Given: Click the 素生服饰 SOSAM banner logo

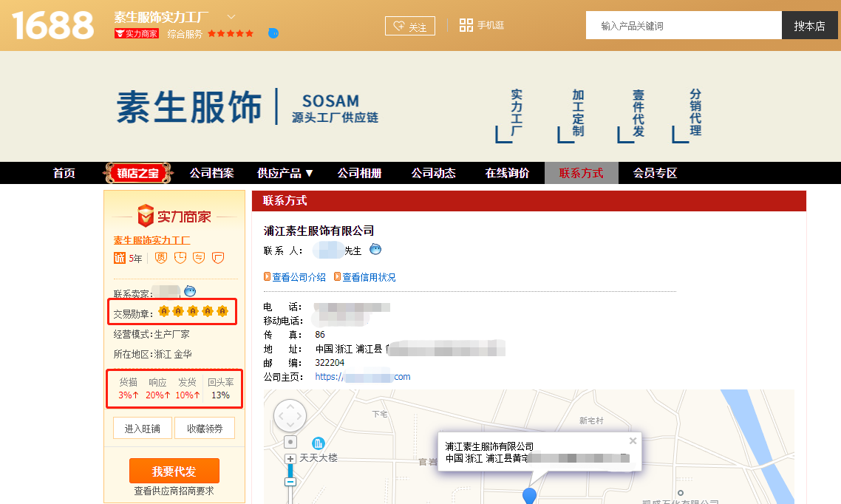Looking at the screenshot, I should click(248, 106).
